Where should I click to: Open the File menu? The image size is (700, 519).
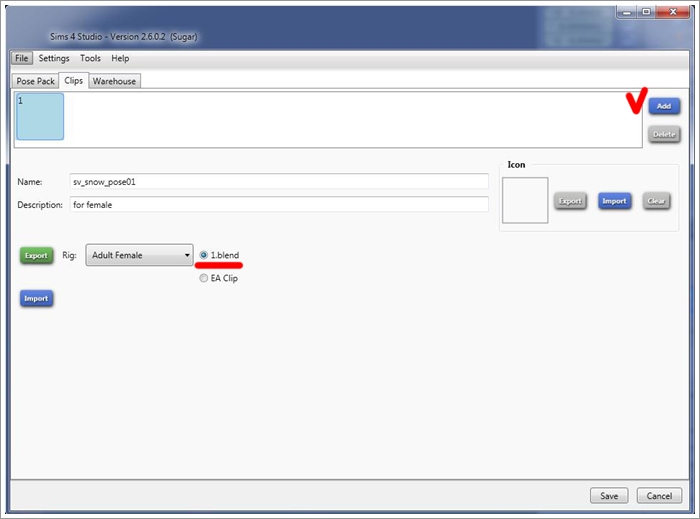[x=22, y=59]
